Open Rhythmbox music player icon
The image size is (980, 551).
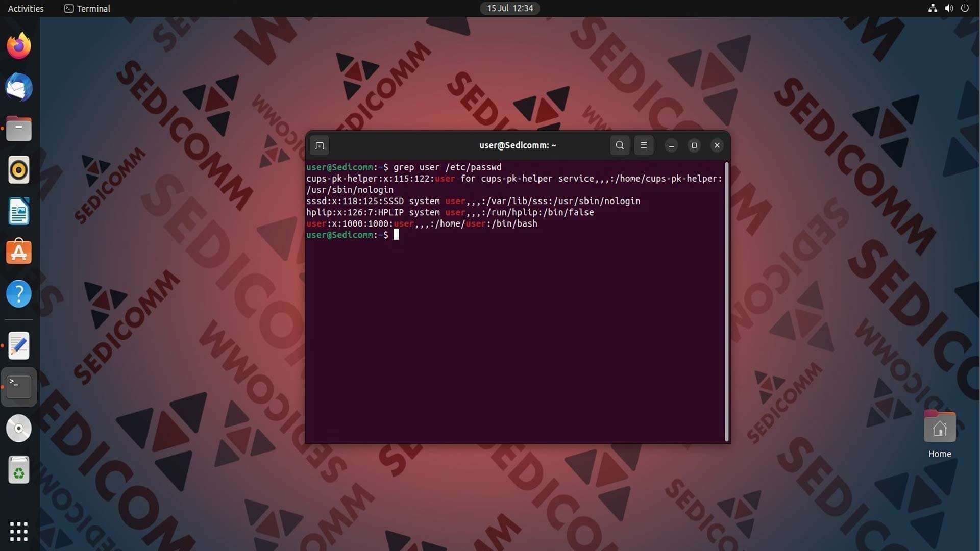tap(19, 170)
